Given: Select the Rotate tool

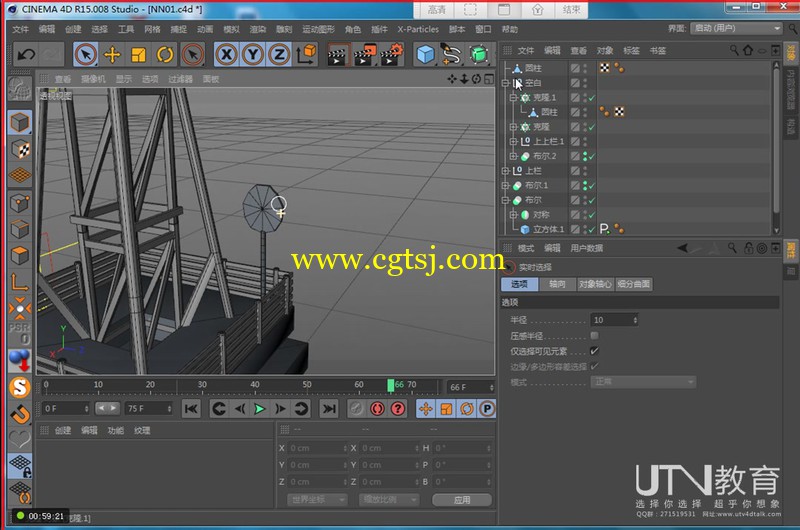Looking at the screenshot, I should 165,55.
